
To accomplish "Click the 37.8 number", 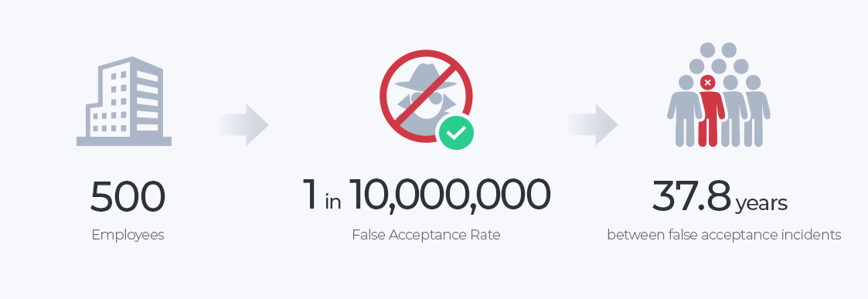I will [692, 196].
